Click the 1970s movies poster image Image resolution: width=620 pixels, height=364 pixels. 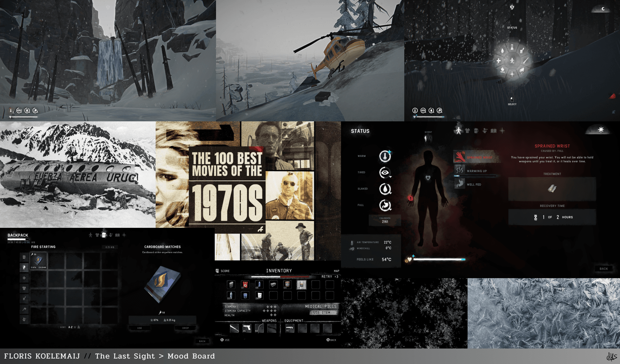pyautogui.click(x=248, y=191)
